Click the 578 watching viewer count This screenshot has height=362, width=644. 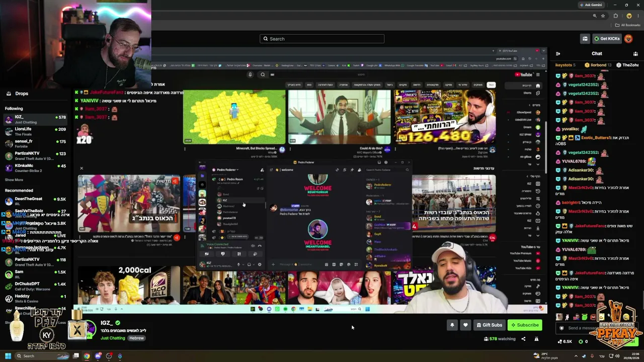[499, 339]
